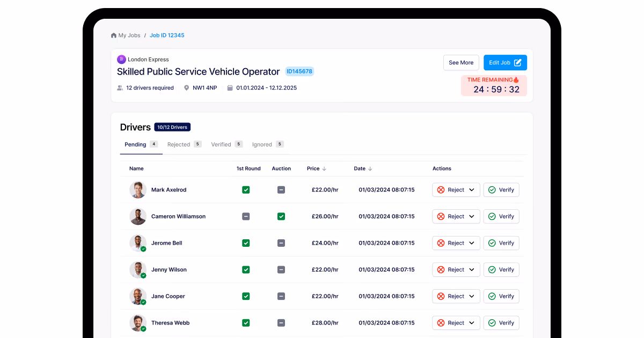This screenshot has width=644, height=338.
Task: Switch to the Pending tab
Action: (141, 144)
